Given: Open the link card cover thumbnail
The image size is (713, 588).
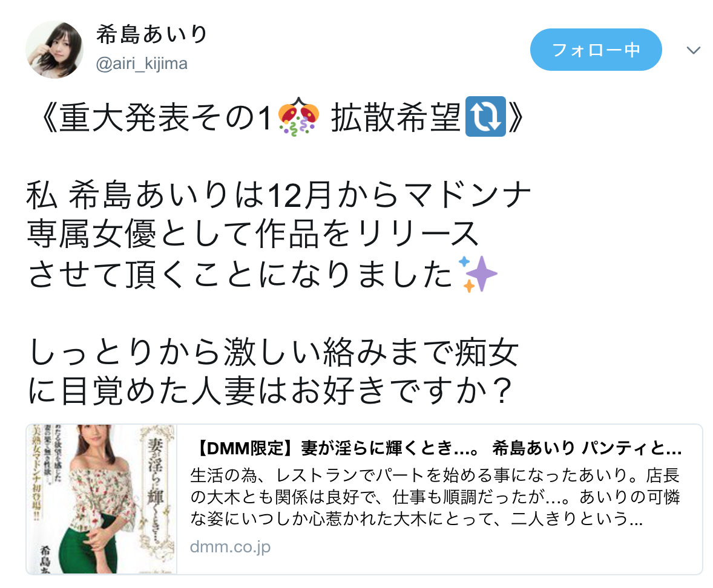Looking at the screenshot, I should [x=102, y=499].
